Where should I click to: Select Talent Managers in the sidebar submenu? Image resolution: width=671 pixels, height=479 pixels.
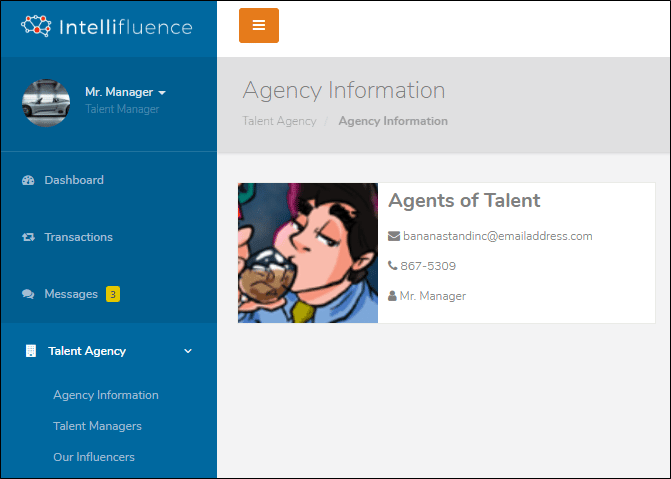(97, 426)
